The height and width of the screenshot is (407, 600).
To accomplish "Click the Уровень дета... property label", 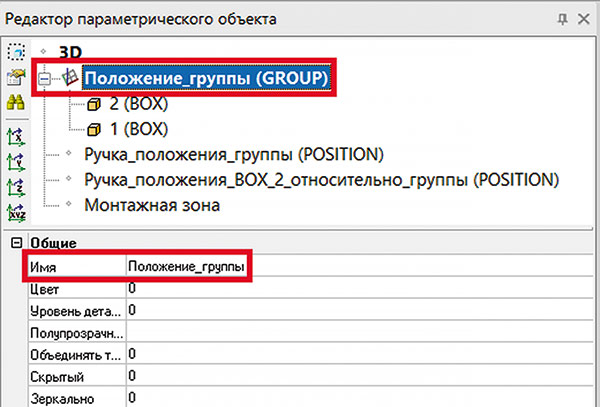I will tap(75, 311).
